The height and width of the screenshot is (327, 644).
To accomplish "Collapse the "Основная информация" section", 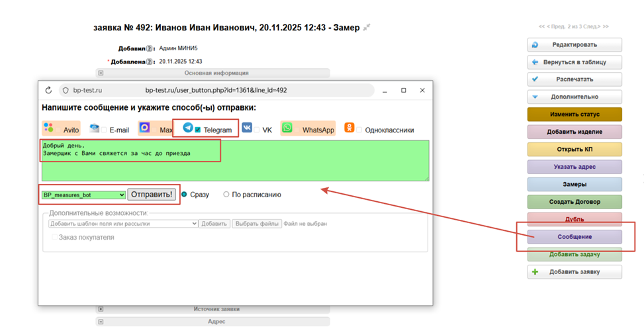I will pyautogui.click(x=101, y=73).
